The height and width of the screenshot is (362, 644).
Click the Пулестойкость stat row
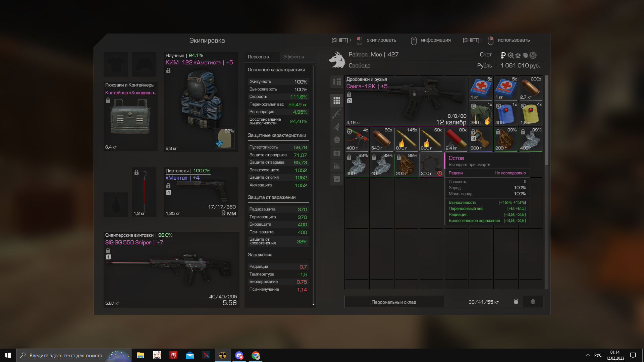(278, 147)
